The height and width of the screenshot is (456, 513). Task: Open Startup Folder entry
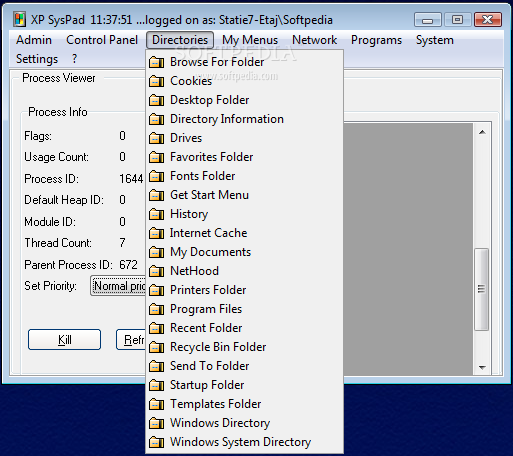point(245,385)
